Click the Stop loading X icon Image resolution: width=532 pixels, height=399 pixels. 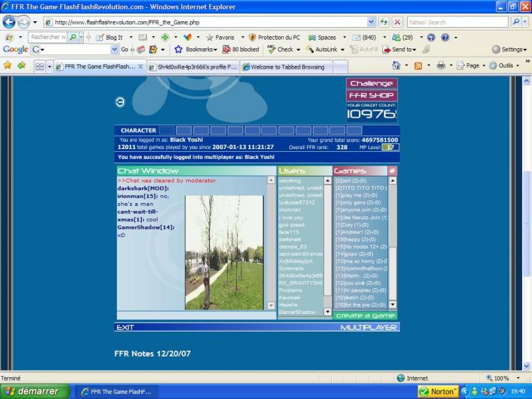(397, 22)
